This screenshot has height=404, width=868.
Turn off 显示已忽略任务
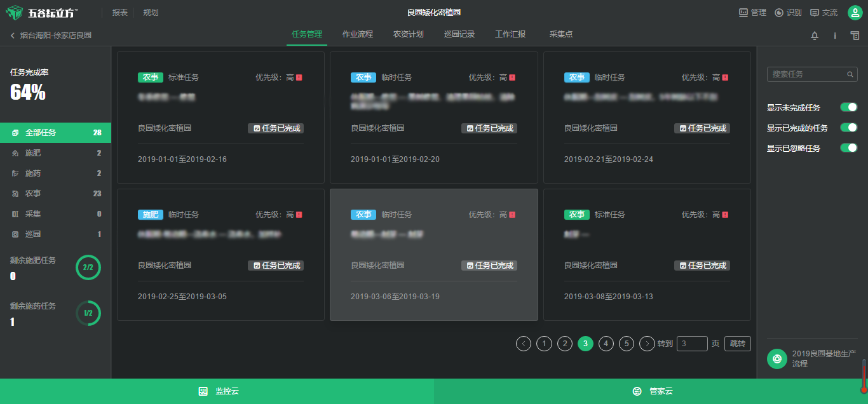pos(848,147)
